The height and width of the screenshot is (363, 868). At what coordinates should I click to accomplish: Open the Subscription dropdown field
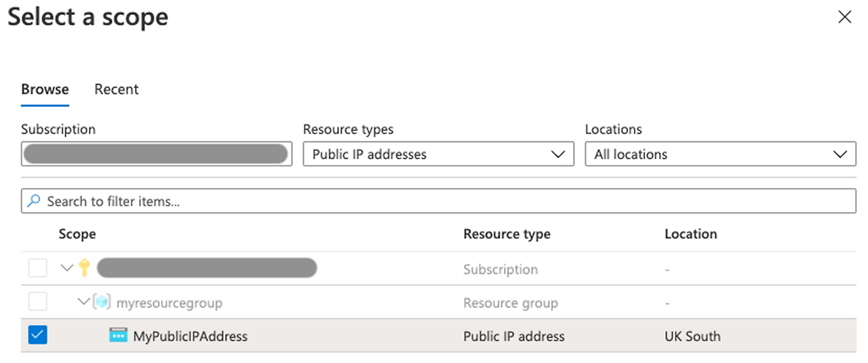[x=157, y=154]
